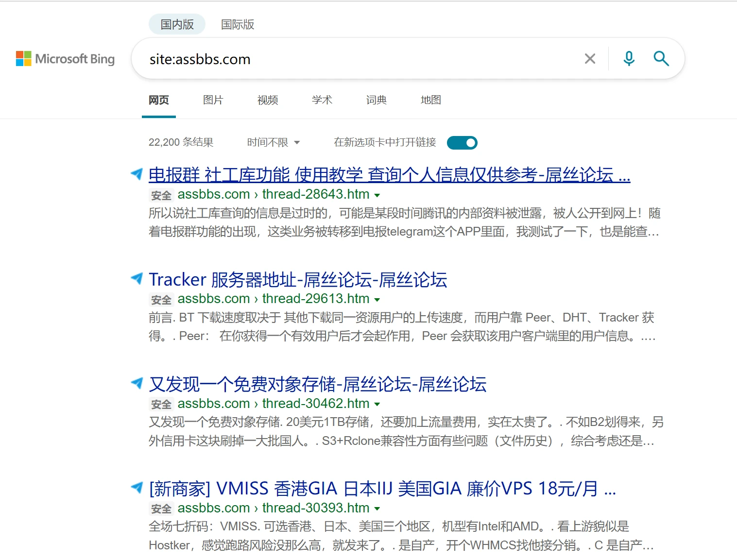Toggle 在新选项卡中打开链接 switch off
The image size is (737, 560).
point(462,143)
